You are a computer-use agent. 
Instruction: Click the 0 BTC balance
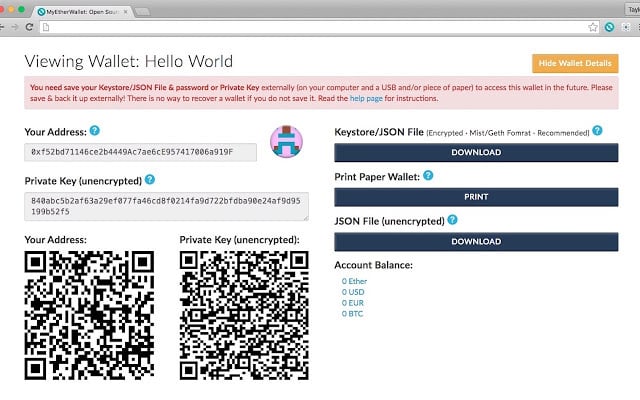coord(352,314)
